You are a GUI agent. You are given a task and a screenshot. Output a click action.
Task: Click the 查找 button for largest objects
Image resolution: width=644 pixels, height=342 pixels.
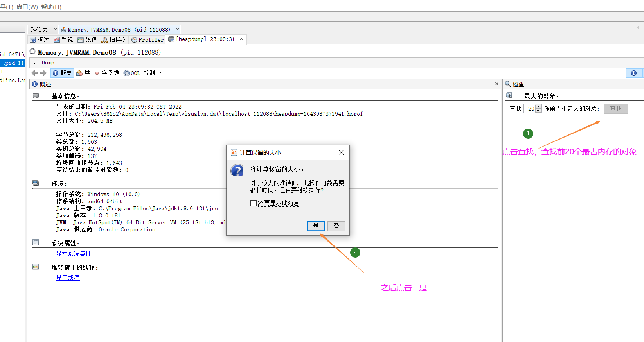616,109
